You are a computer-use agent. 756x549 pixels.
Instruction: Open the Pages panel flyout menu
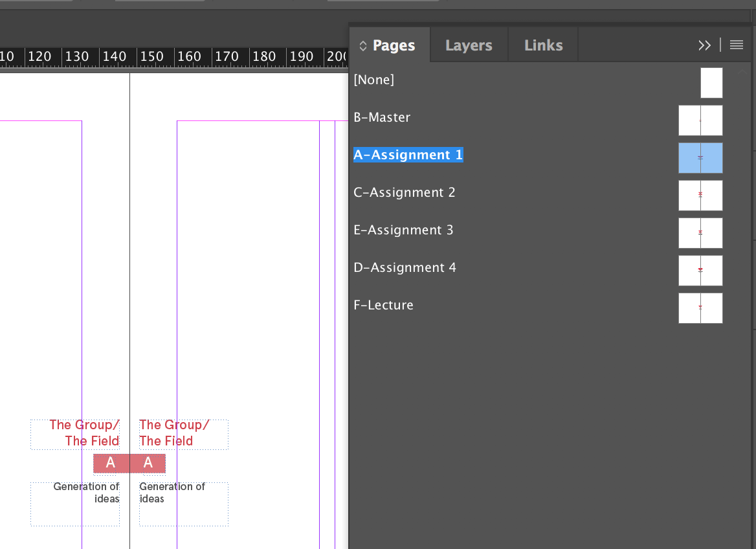coord(737,45)
